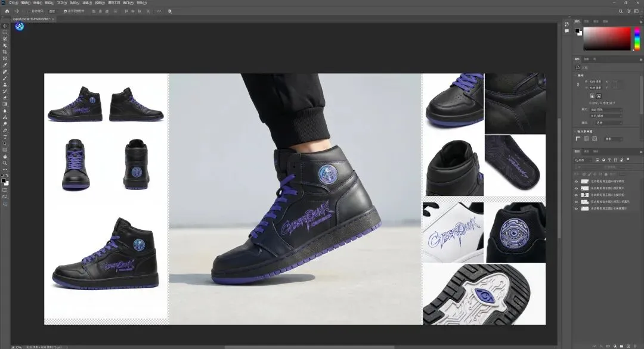The width and height of the screenshot is (644, 349).
Task: Toggle the width-height link icon
Action: tap(578, 85)
